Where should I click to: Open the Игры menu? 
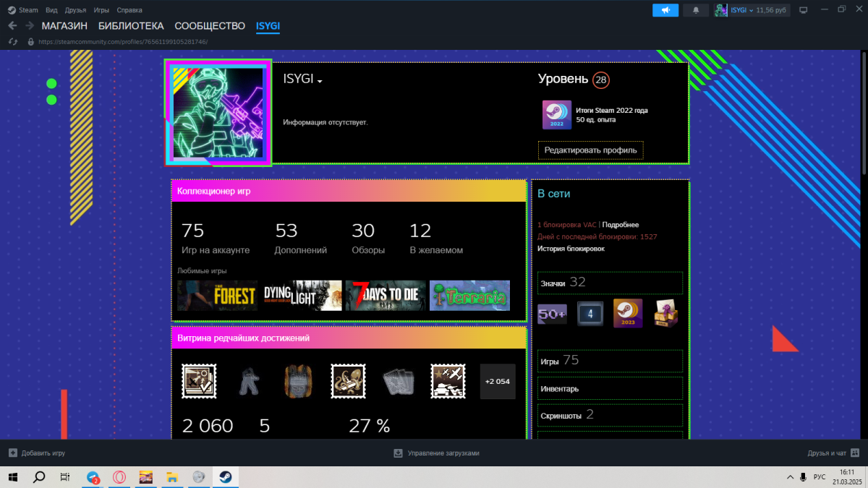(x=101, y=10)
